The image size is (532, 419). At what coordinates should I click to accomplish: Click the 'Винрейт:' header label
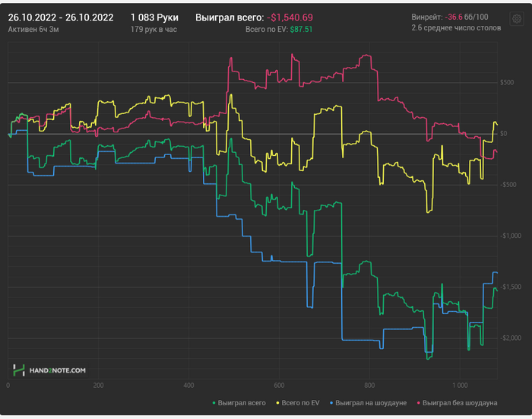point(427,17)
